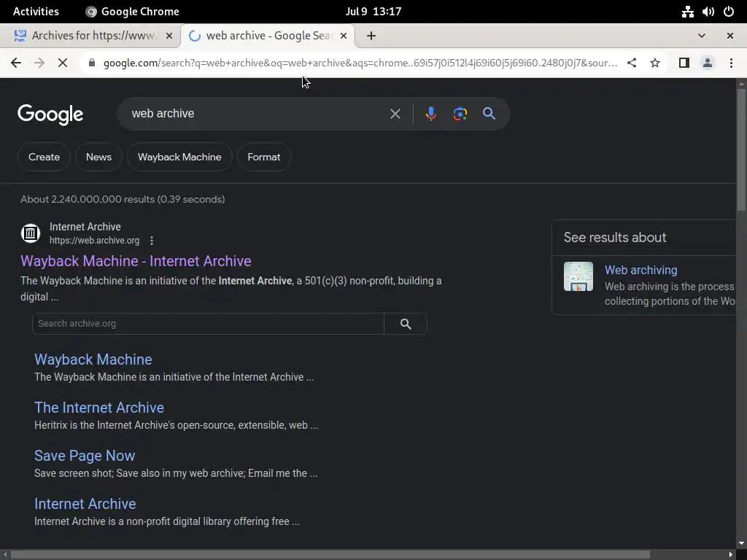Filter results with the Create chip

tap(44, 157)
